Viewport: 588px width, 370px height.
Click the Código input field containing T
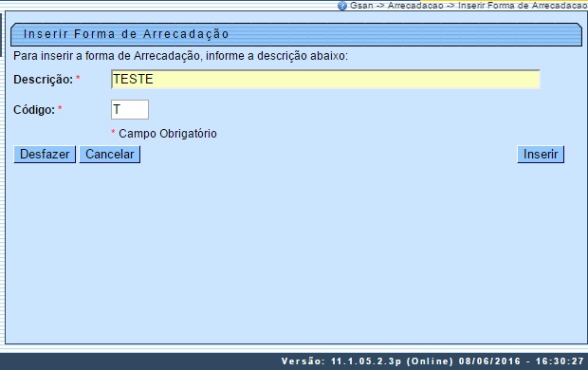[x=130, y=109]
